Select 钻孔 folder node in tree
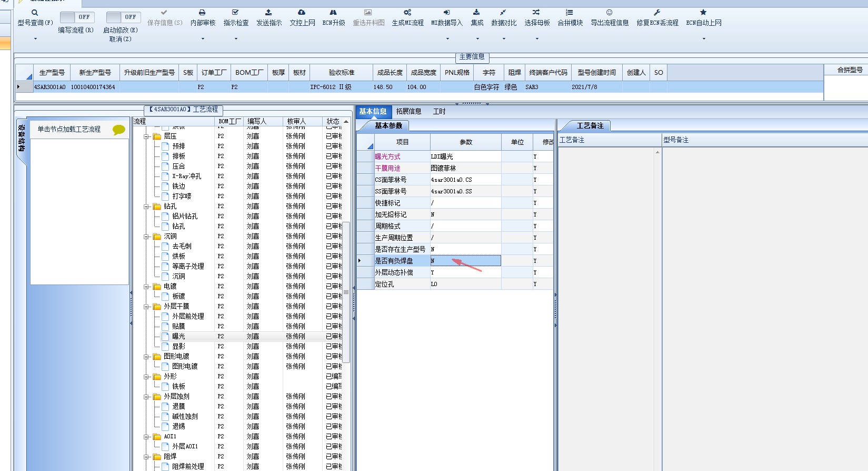The height and width of the screenshot is (471, 868). coord(170,206)
